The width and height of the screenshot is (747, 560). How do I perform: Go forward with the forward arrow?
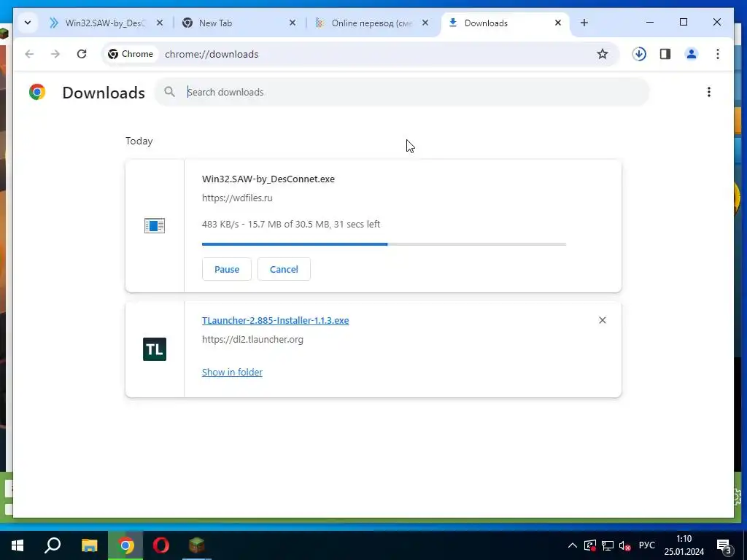(55, 54)
